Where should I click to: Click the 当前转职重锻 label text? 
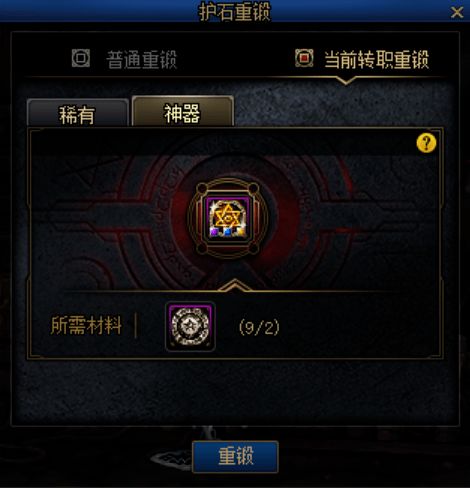click(377, 60)
